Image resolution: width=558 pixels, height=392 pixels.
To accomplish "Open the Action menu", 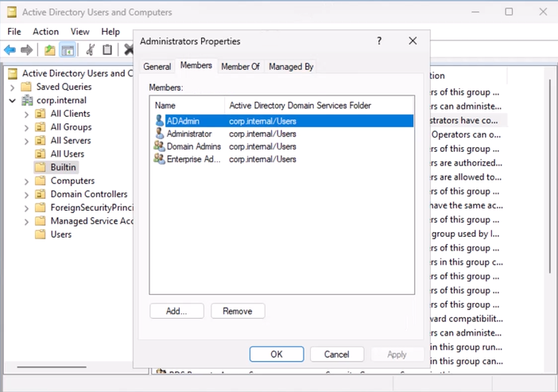I will point(45,32).
